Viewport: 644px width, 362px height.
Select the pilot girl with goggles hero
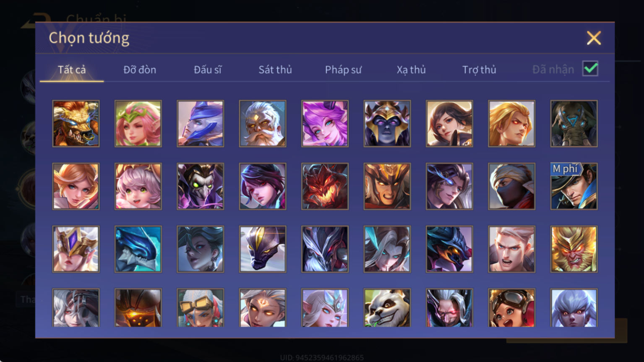pyautogui.click(x=512, y=307)
